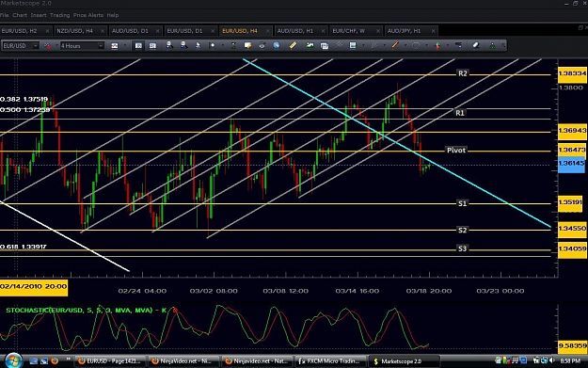This screenshot has height=368, width=588.
Task: Click the cascade windows icon
Action: click(325, 46)
